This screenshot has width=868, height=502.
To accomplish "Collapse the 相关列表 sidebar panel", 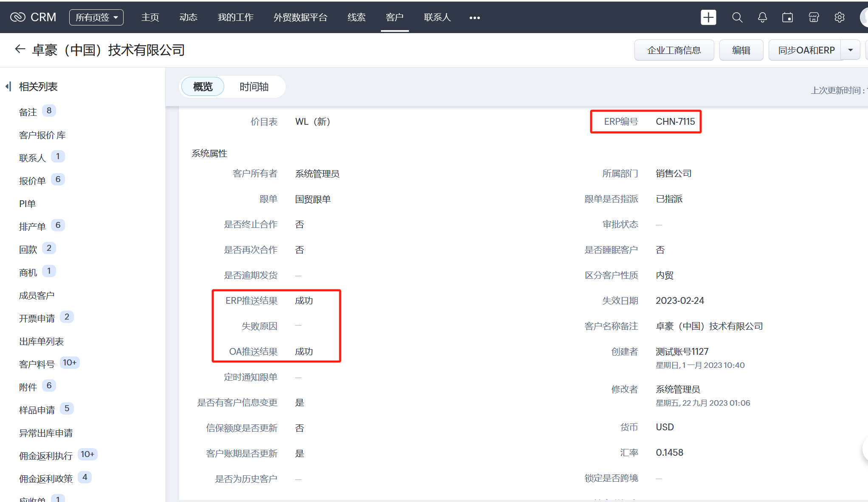I will pos(8,87).
